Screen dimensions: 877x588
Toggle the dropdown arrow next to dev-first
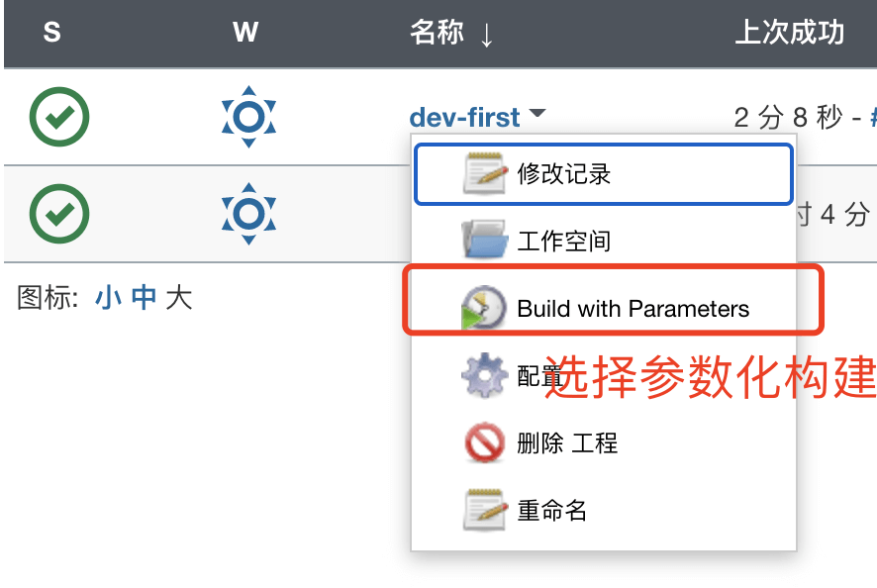[x=536, y=115]
